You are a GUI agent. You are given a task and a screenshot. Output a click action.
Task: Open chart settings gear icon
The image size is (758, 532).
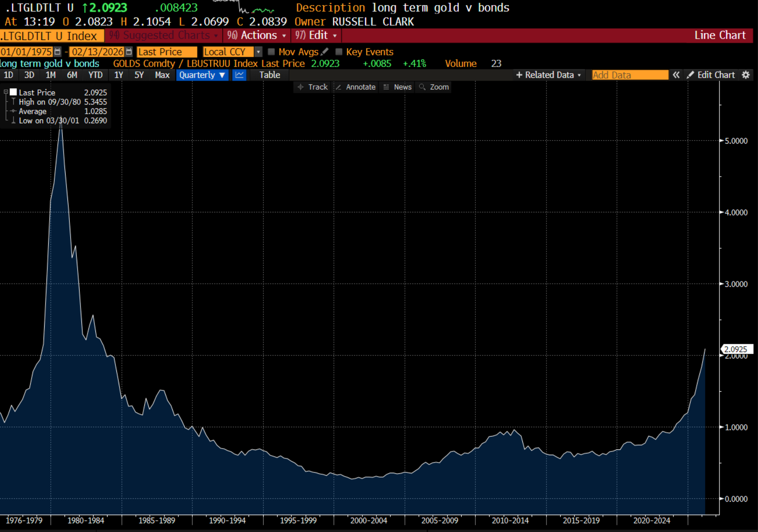point(746,75)
